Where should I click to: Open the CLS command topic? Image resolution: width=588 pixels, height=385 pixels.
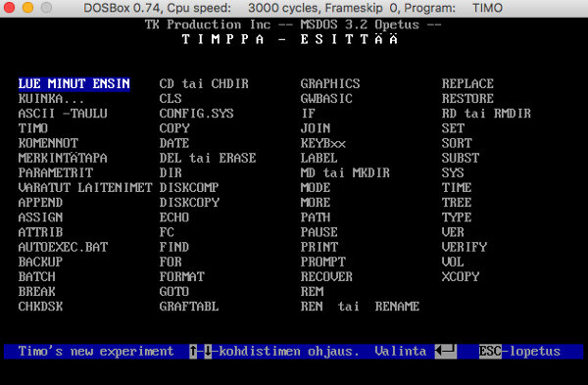pyautogui.click(x=171, y=99)
